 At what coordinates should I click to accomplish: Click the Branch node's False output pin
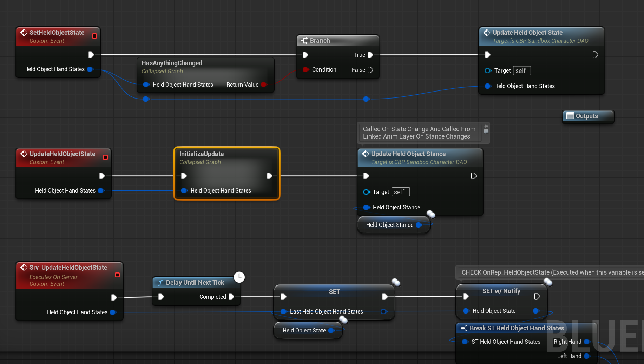[x=370, y=70]
